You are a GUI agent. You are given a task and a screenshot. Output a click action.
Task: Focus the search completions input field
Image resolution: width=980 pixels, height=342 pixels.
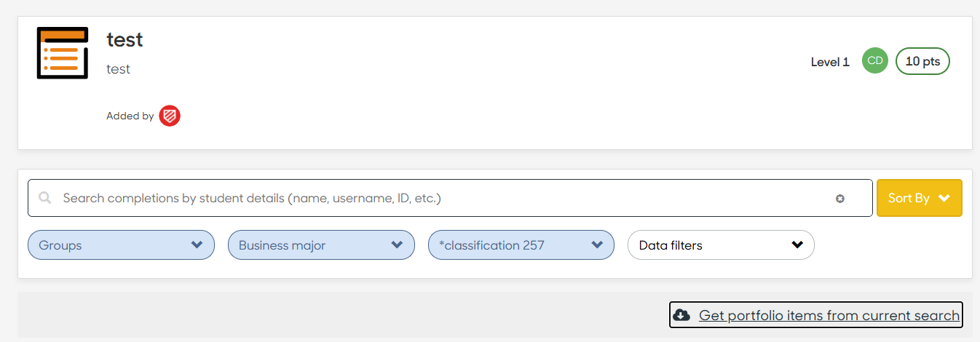coord(450,198)
